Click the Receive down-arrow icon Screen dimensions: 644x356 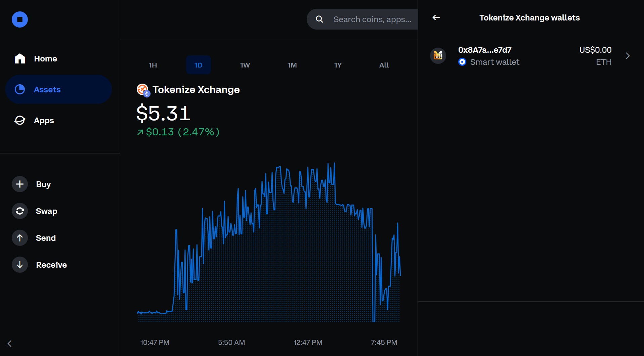(20, 265)
